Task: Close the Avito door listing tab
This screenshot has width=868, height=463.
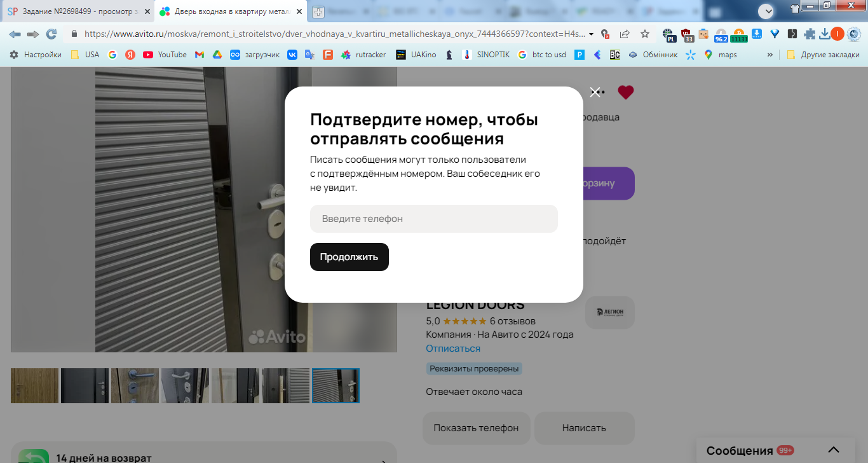Action: (x=299, y=11)
